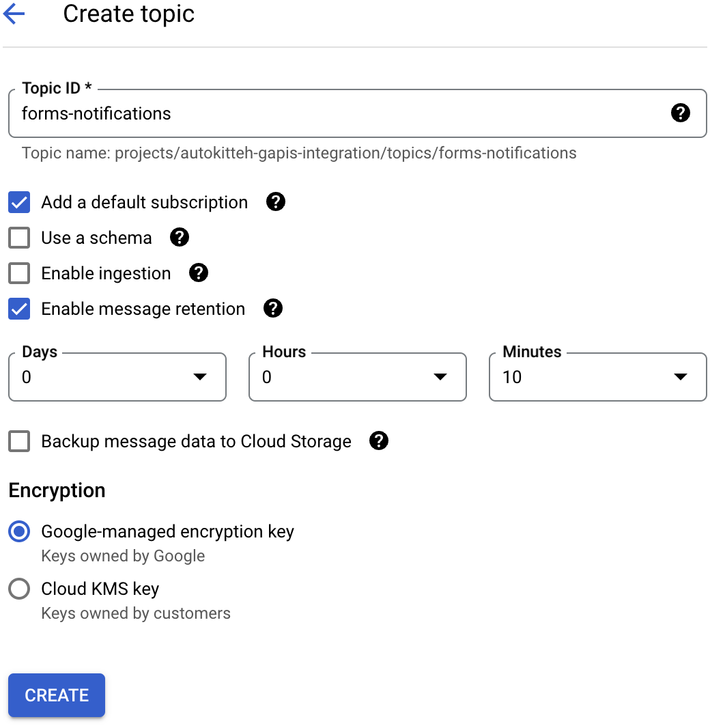
Task: Go back using the left arrow icon
Action: (x=14, y=14)
